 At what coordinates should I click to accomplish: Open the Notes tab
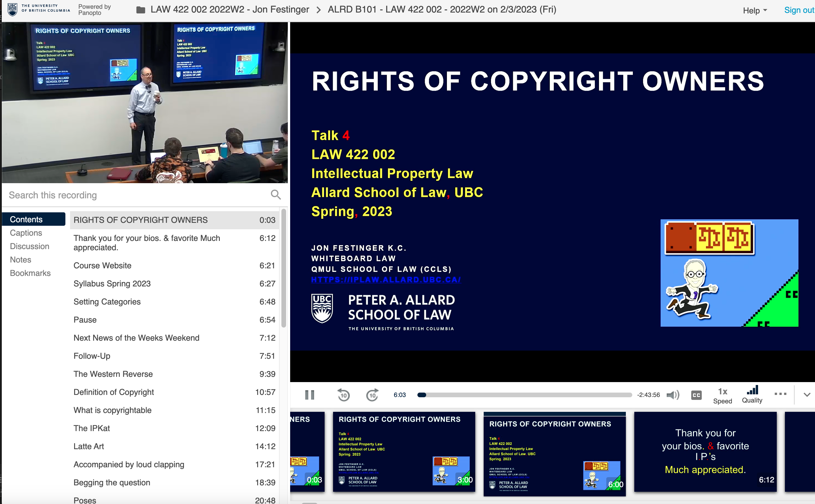(x=20, y=259)
